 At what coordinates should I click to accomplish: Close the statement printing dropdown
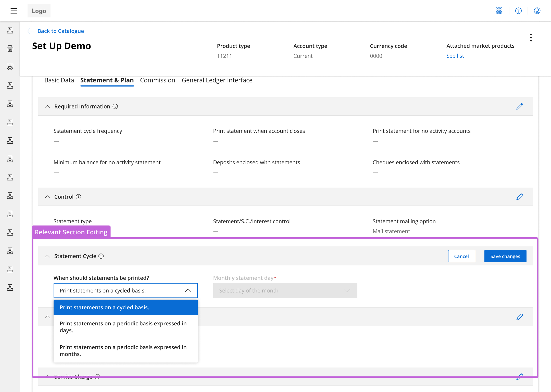click(188, 290)
